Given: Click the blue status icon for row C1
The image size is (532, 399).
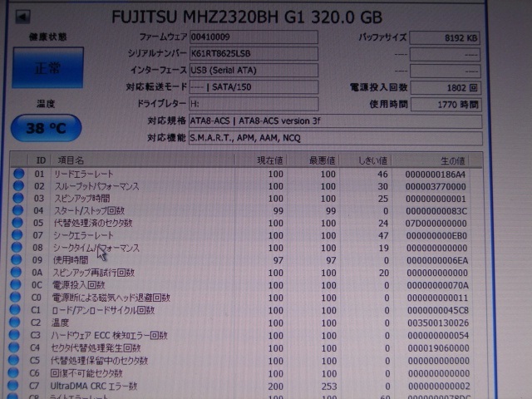Looking at the screenshot, I should [x=15, y=309].
